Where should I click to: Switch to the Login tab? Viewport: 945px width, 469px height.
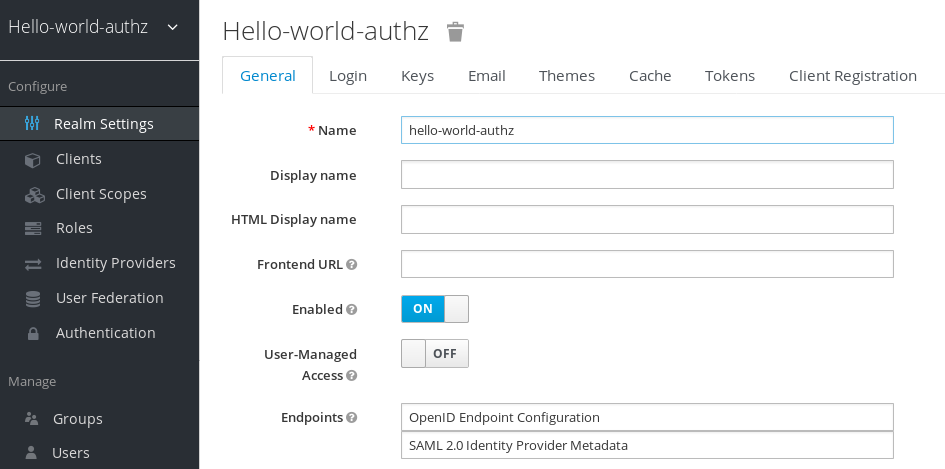tap(347, 76)
